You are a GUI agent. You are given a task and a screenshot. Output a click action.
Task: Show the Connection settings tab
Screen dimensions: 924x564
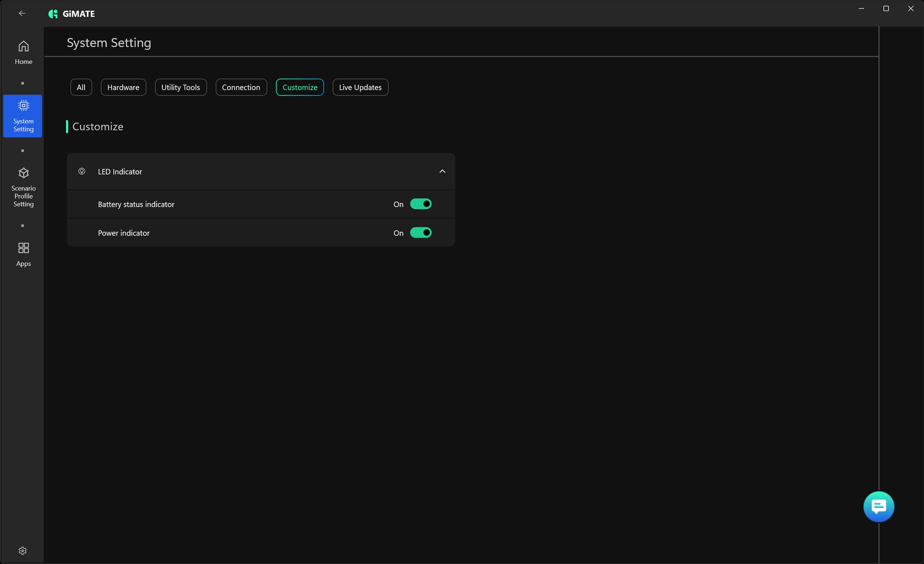coord(241,88)
